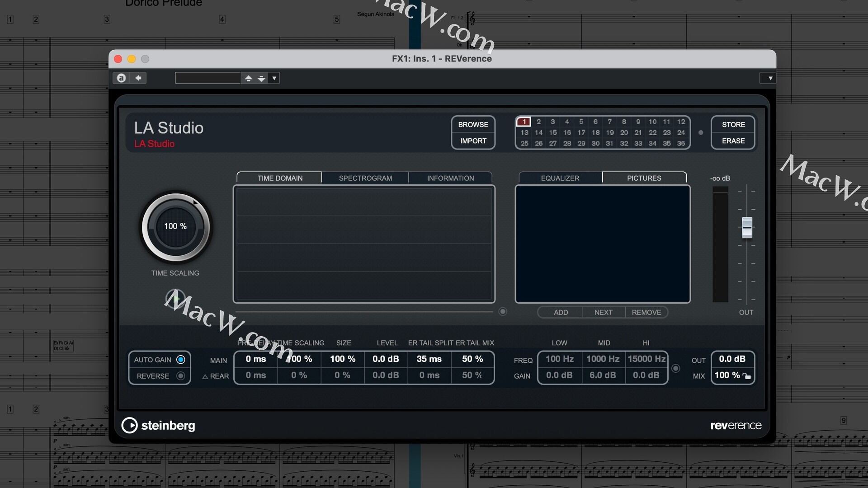Screen dimensions: 868x488
Task: Click the BROWSE button
Action: (x=473, y=125)
